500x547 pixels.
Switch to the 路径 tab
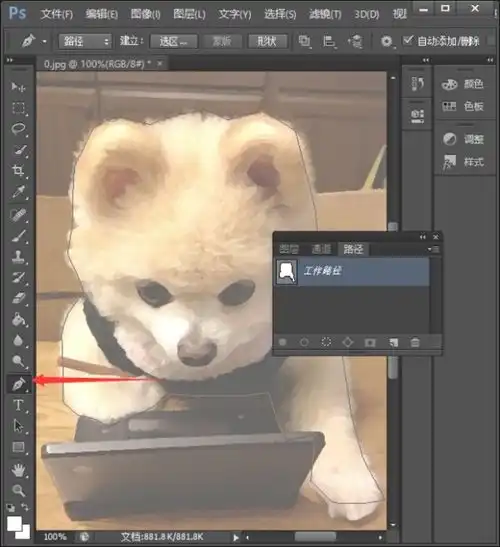(x=353, y=249)
